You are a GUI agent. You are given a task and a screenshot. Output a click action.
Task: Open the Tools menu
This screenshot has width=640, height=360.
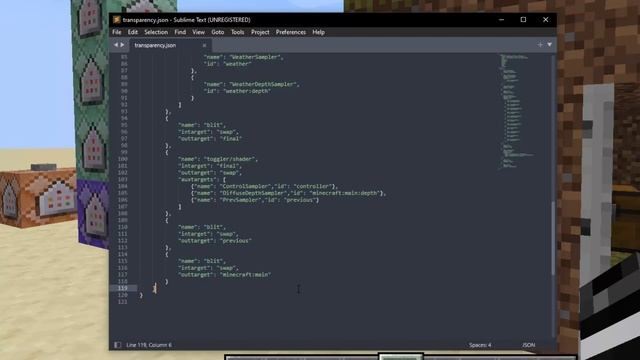[238, 32]
